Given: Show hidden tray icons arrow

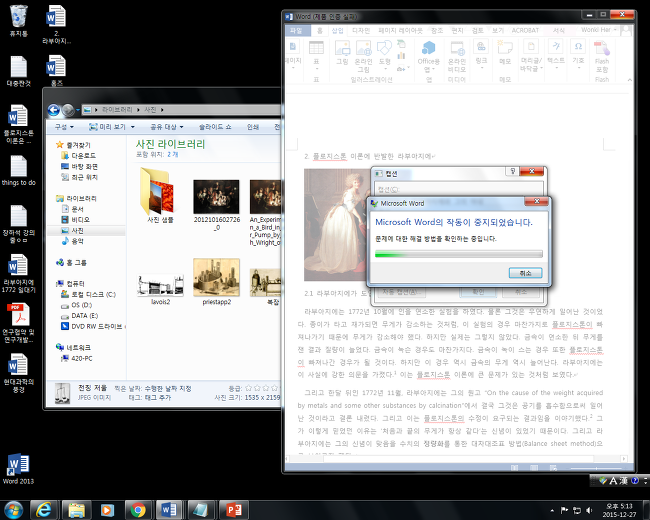Looking at the screenshot, I should [552, 511].
